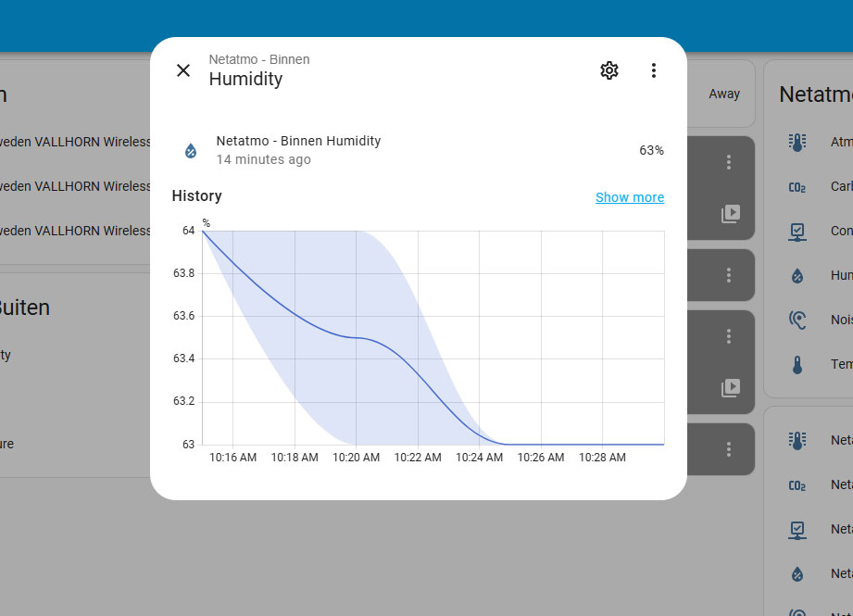Open the Humidity entity settings gear

point(609,70)
